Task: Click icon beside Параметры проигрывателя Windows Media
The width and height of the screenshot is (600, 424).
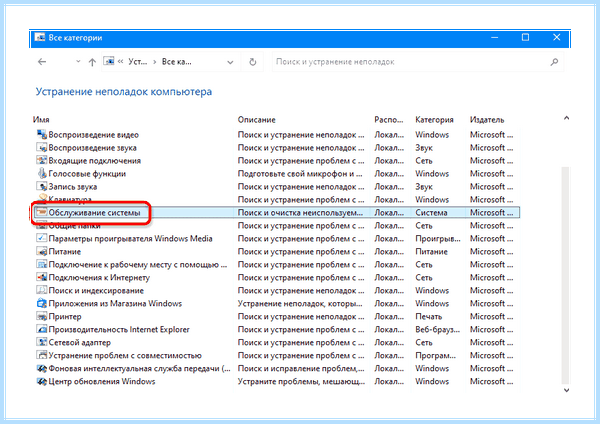Action: (x=41, y=238)
